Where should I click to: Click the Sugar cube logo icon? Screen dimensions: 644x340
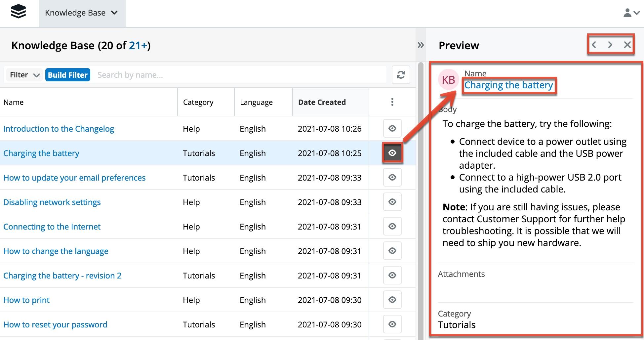[x=19, y=12]
